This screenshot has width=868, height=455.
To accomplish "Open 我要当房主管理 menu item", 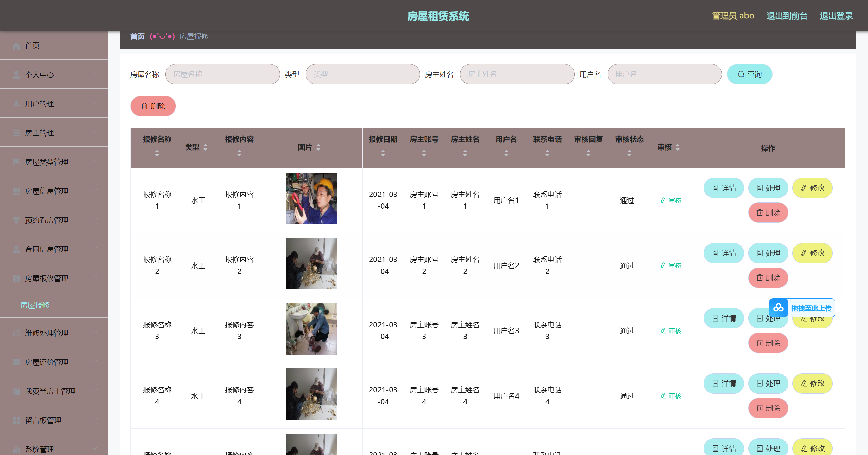I will pos(54,391).
